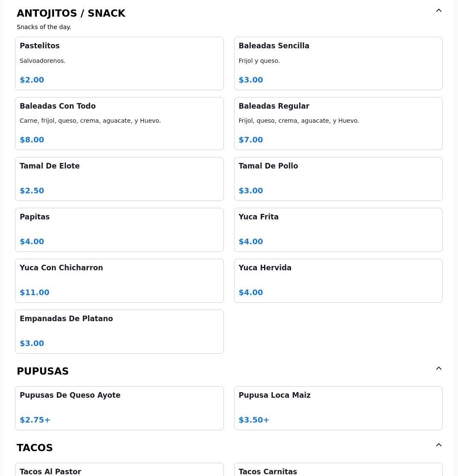Choose the Pupusa Loca Maiz card
This screenshot has height=476, width=458.
(x=338, y=408)
